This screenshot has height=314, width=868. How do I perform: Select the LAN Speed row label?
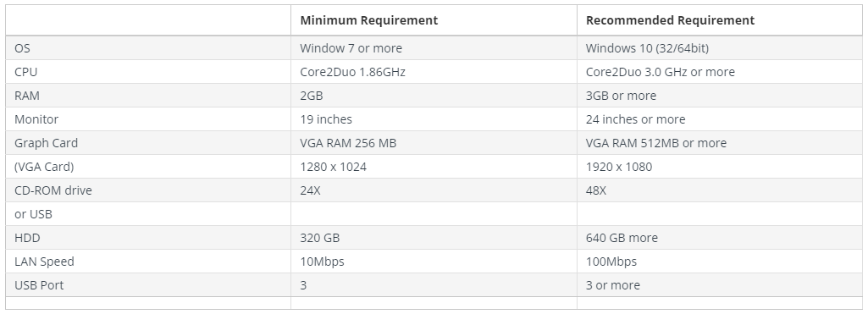pos(44,262)
